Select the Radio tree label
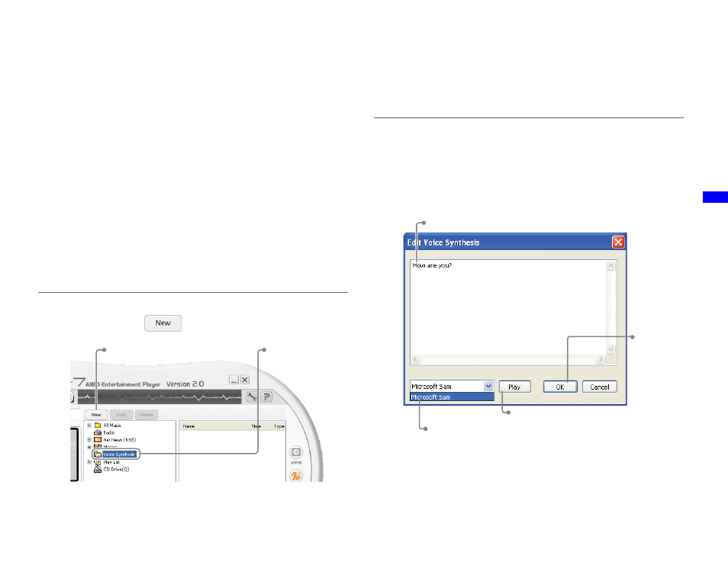The image size is (728, 581). click(x=108, y=432)
